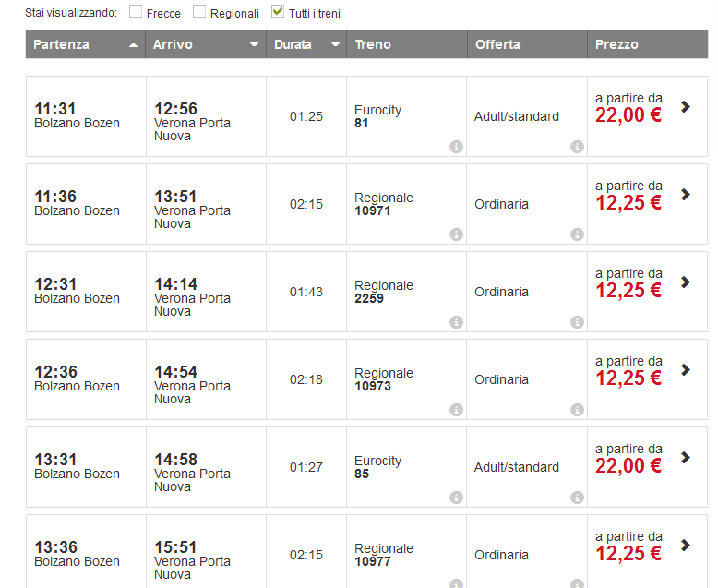The image size is (718, 588).
Task: Sort results by Partenza column
Action: coord(85,44)
